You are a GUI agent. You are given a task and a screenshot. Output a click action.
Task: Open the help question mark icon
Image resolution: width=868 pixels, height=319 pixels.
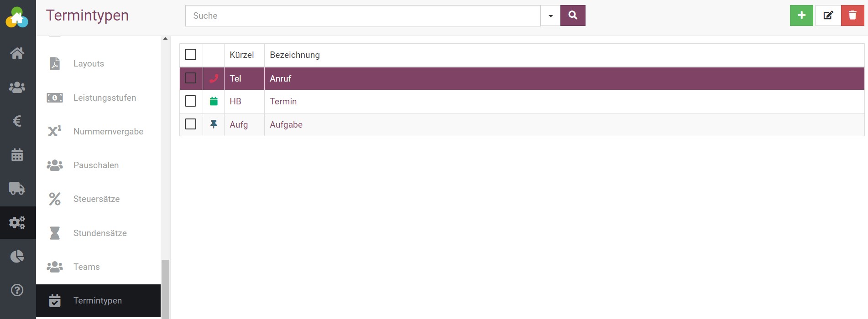pos(17,290)
